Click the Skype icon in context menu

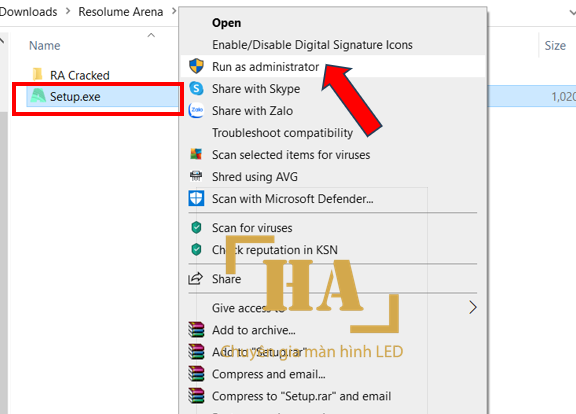196,89
